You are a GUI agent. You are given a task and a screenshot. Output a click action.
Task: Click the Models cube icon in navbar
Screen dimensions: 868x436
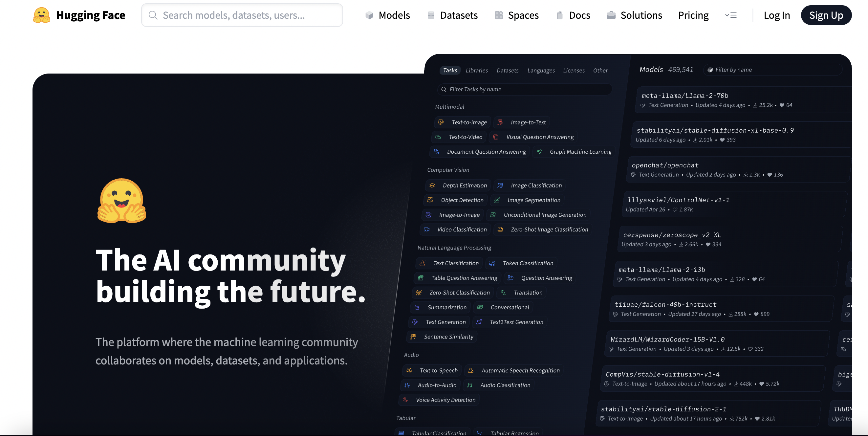(369, 15)
